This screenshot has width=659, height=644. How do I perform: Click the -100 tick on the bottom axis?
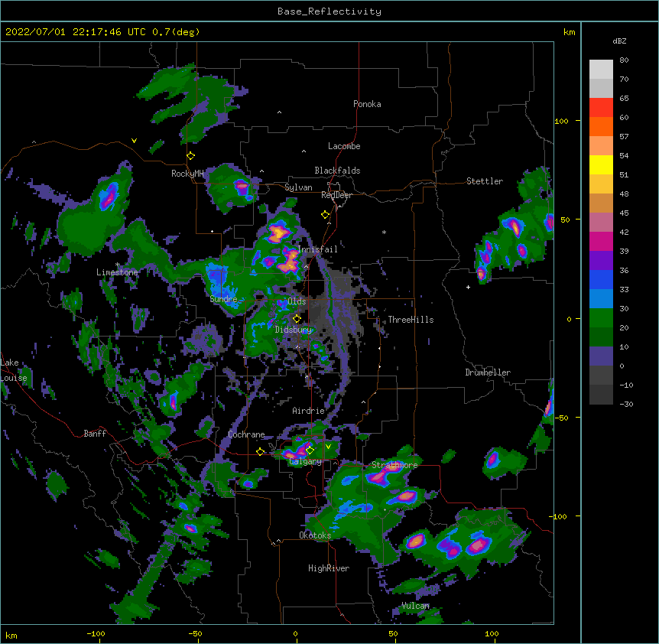click(x=96, y=634)
